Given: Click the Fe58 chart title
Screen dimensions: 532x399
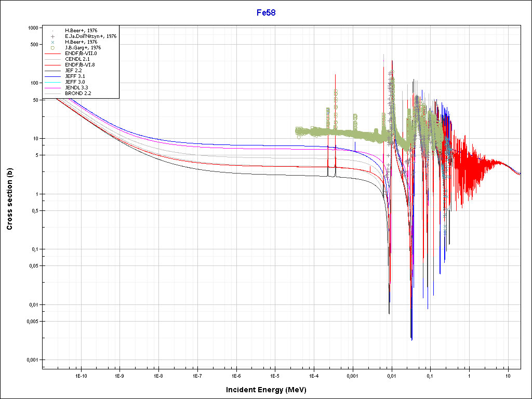Looking at the screenshot, I should coord(266,12).
